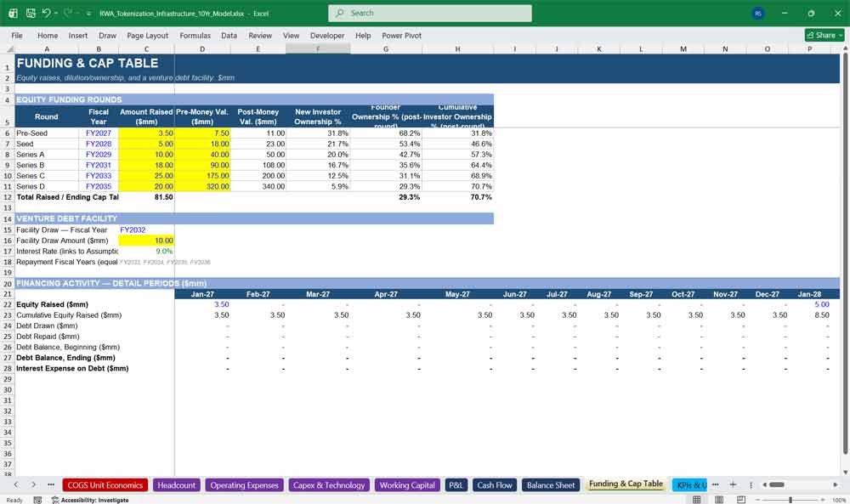Image resolution: width=850 pixels, height=504 pixels.
Task: Switch to COGS Unit Economics sheet tab
Action: pyautogui.click(x=105, y=485)
